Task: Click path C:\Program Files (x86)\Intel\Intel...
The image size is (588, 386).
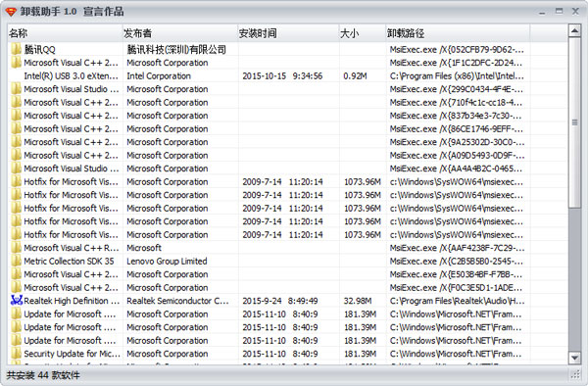Action: pos(457,76)
